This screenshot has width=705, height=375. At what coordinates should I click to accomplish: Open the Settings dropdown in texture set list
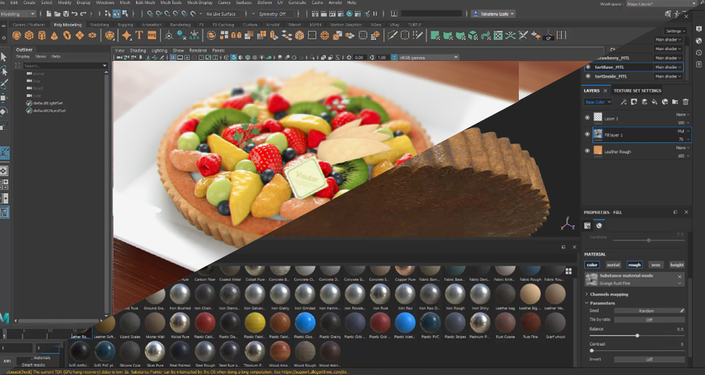coord(676,31)
